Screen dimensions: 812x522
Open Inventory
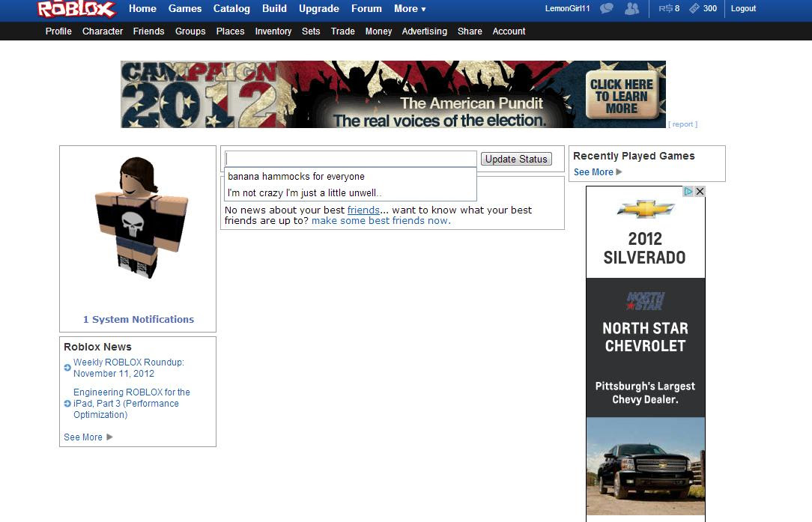(273, 31)
